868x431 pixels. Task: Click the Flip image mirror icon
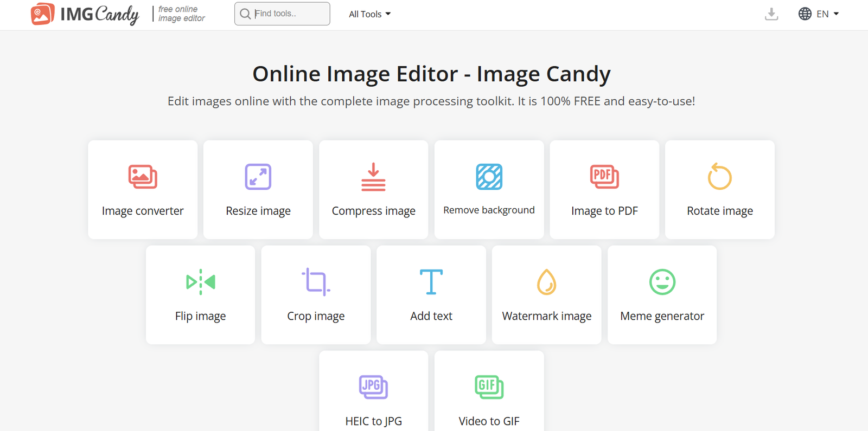(x=200, y=282)
